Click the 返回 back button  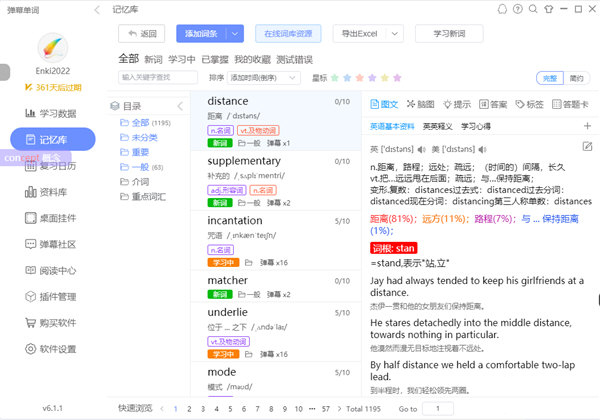click(142, 34)
